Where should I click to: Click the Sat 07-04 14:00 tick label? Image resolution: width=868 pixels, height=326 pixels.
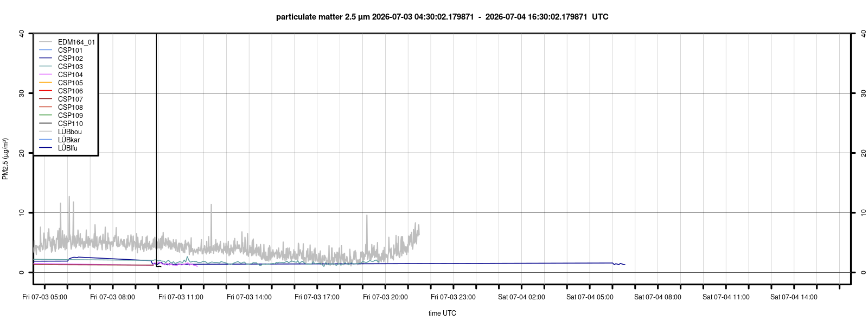794,297
